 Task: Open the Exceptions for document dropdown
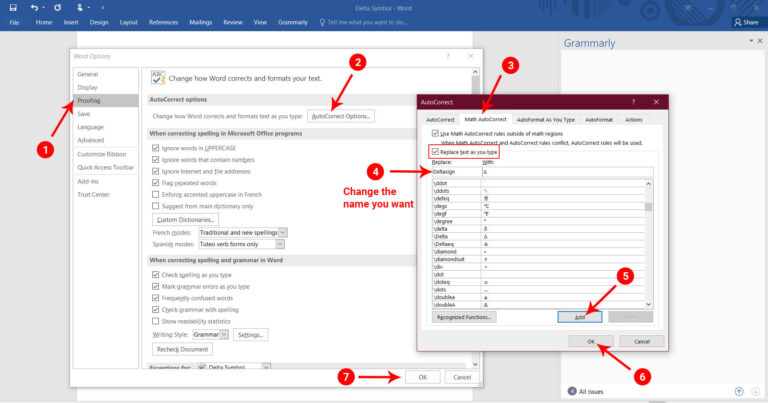(266, 367)
